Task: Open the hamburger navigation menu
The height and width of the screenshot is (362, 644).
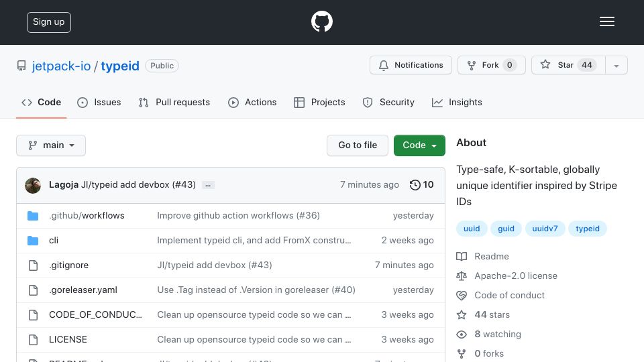Action: [606, 21]
